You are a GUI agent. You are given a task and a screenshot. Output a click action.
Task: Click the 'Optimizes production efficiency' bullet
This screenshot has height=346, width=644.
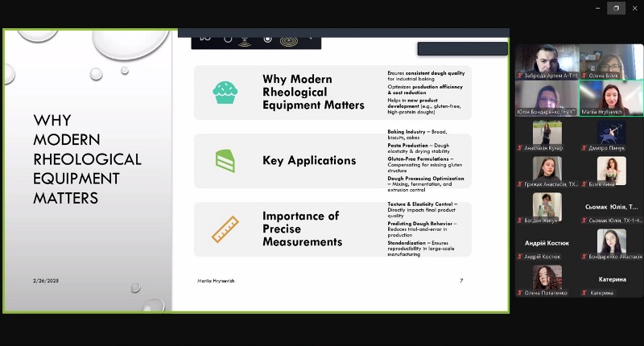pos(425,89)
